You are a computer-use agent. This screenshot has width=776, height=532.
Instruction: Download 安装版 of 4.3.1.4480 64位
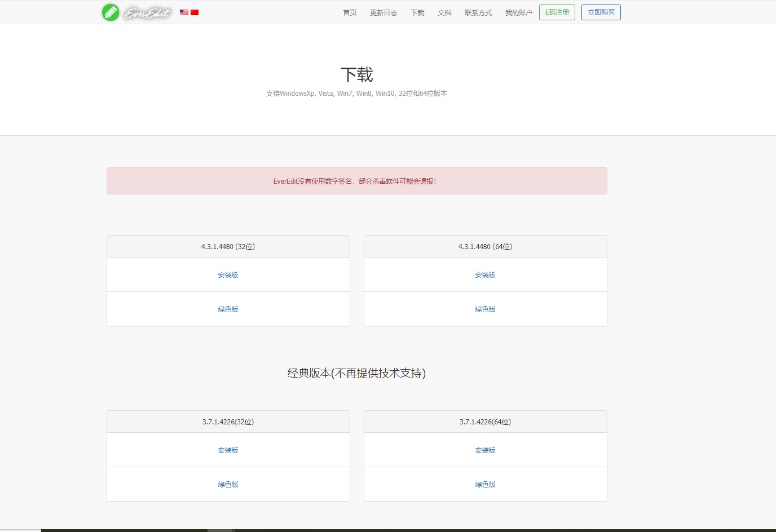point(485,274)
